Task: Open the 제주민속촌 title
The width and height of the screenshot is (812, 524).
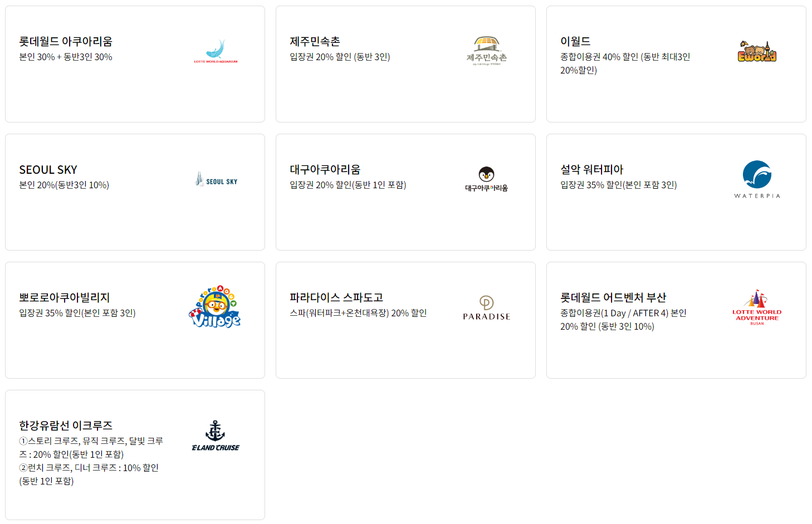Action: point(315,41)
